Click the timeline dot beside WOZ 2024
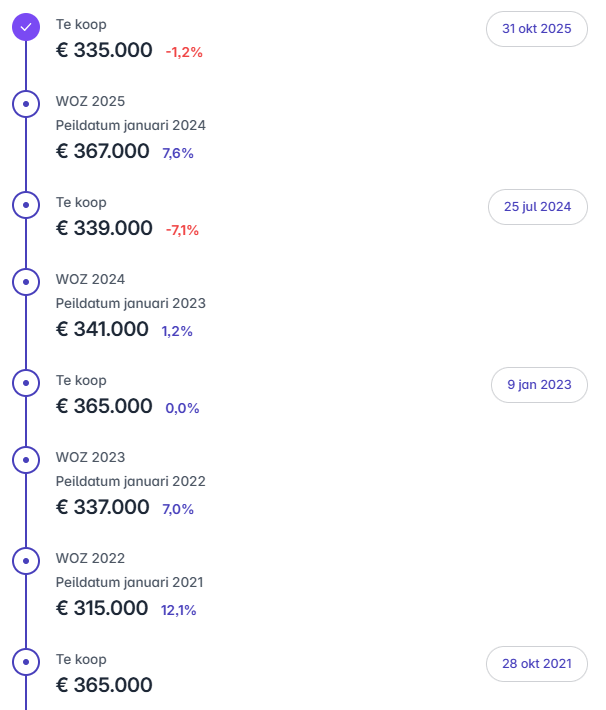The width and height of the screenshot is (606, 710). (x=25, y=282)
